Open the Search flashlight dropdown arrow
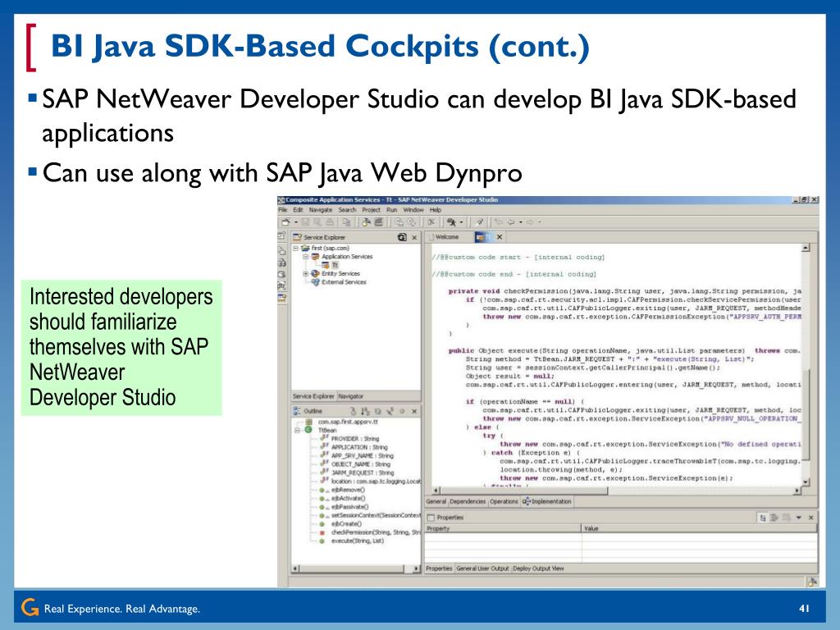Viewport: 840px width, 630px height. [x=461, y=222]
